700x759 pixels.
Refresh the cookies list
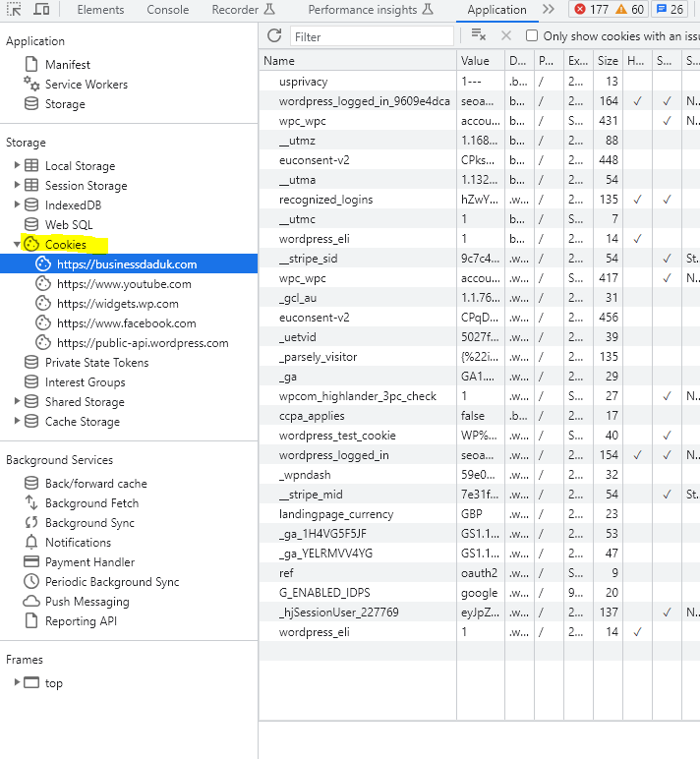click(x=274, y=35)
